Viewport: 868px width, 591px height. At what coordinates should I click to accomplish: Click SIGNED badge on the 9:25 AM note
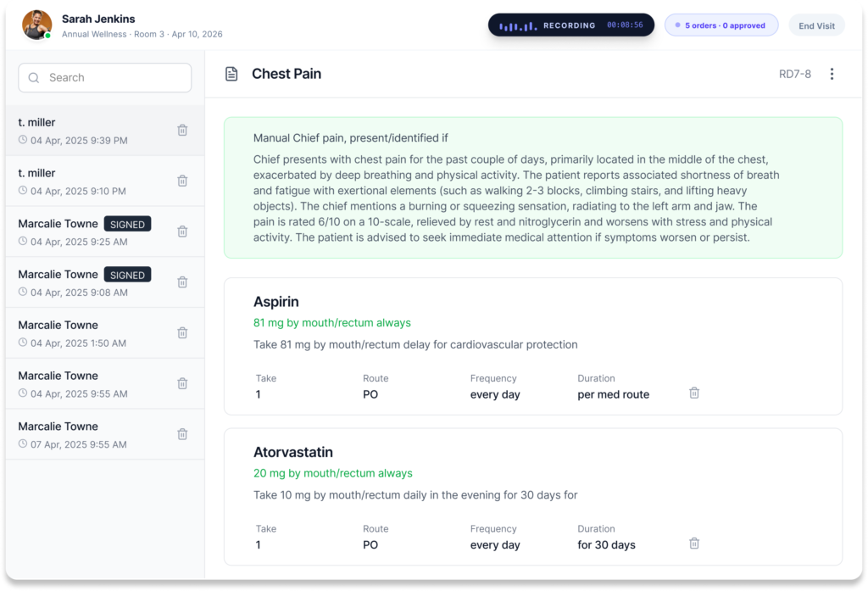click(x=127, y=225)
